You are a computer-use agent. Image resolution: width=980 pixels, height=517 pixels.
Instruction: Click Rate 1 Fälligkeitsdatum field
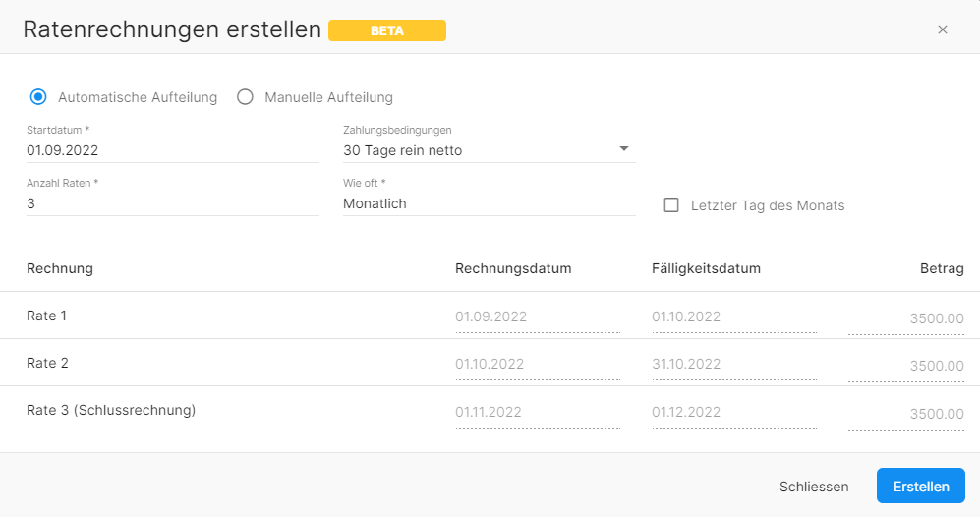[733, 317]
